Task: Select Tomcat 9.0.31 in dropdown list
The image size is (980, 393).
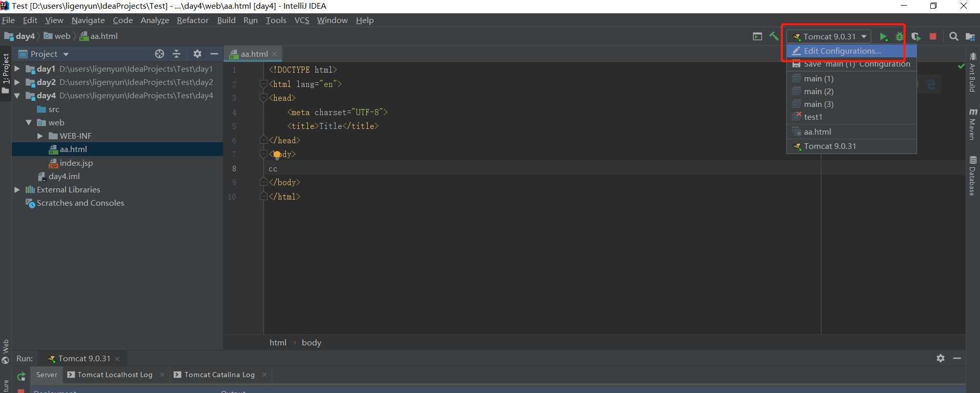Action: tap(852, 146)
